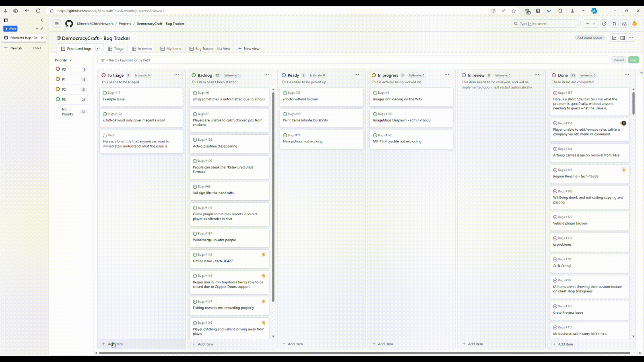
Task: Click Add item in To triage column
Action: (x=141, y=344)
